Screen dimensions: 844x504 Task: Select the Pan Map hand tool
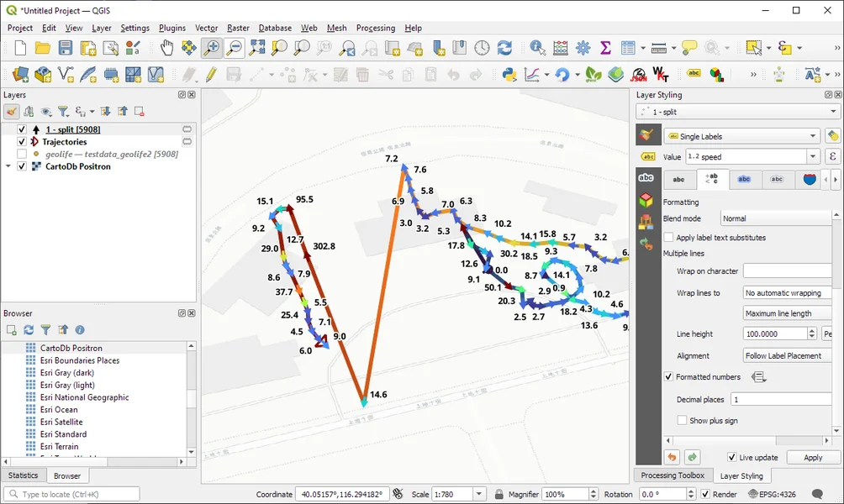166,48
